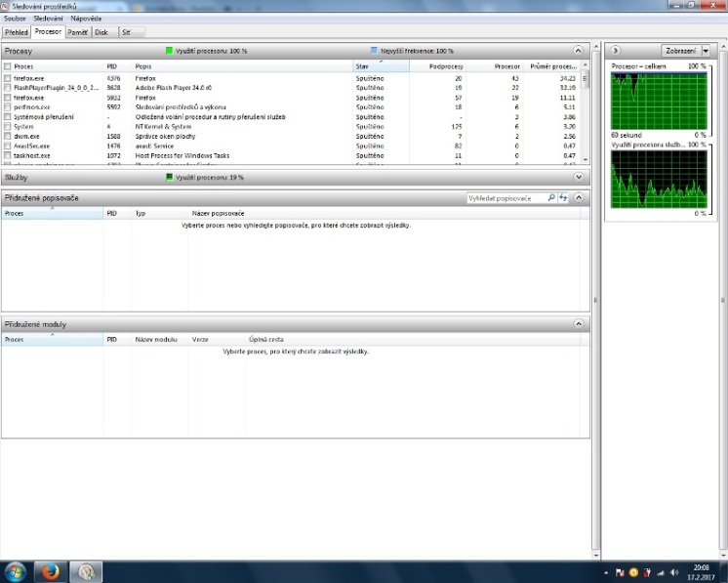
Task: Click the search magnifier icon for handles
Action: pos(551,198)
